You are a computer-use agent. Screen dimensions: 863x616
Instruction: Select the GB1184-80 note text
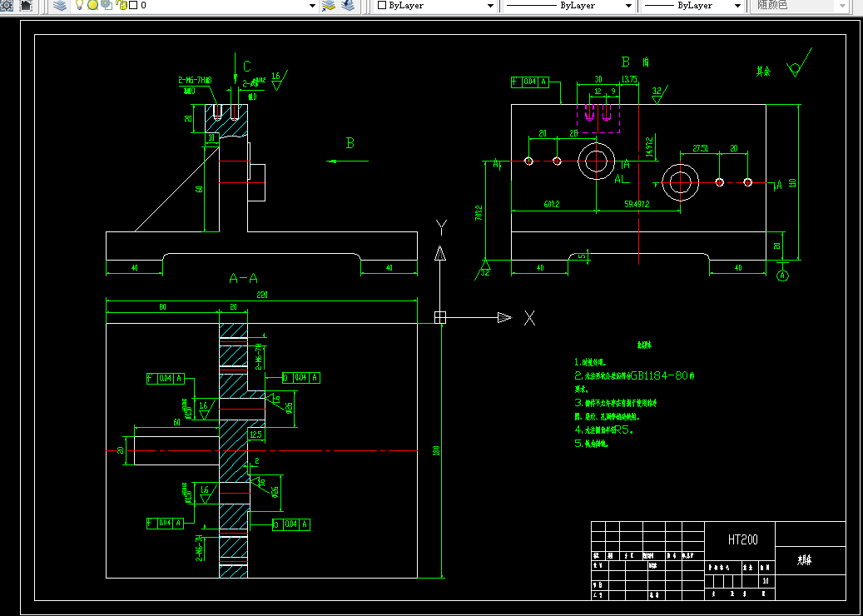pyautogui.click(x=659, y=375)
